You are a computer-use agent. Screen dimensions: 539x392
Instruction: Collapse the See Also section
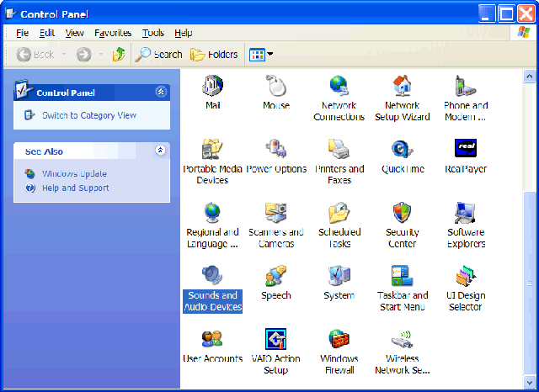tap(160, 150)
